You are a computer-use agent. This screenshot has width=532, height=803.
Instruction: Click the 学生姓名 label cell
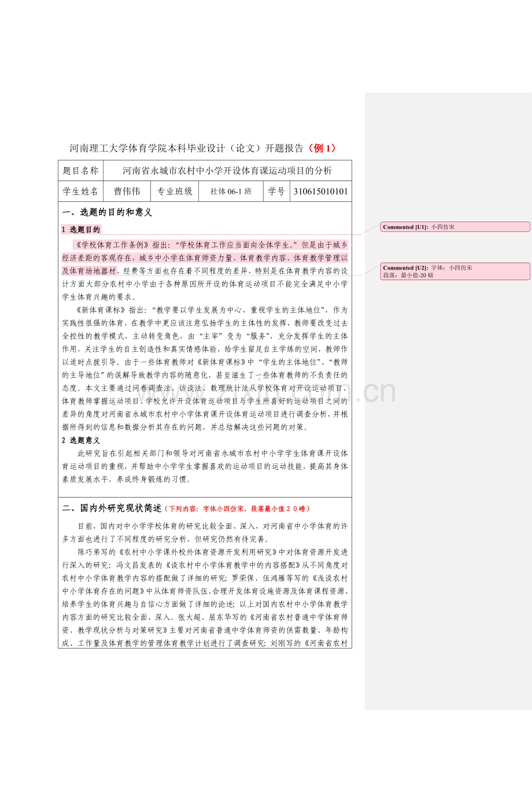[81, 191]
